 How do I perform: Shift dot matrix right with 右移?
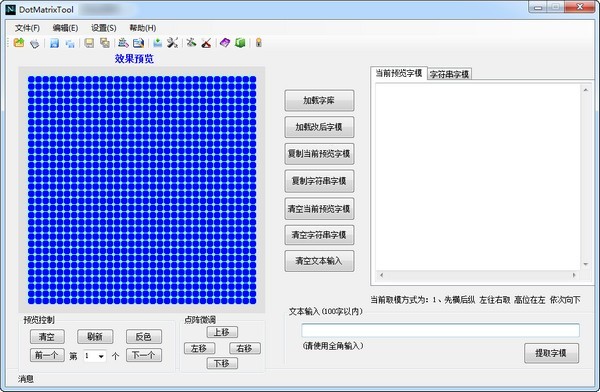[245, 348]
